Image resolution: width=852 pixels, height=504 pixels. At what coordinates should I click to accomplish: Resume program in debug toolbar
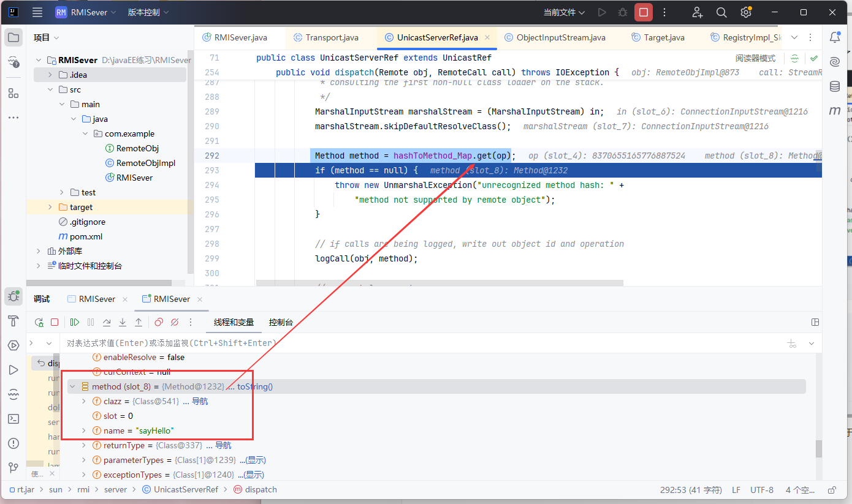click(75, 322)
